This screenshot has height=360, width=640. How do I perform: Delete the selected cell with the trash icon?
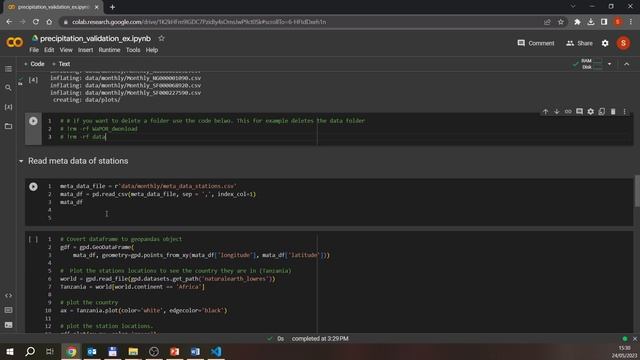click(613, 111)
